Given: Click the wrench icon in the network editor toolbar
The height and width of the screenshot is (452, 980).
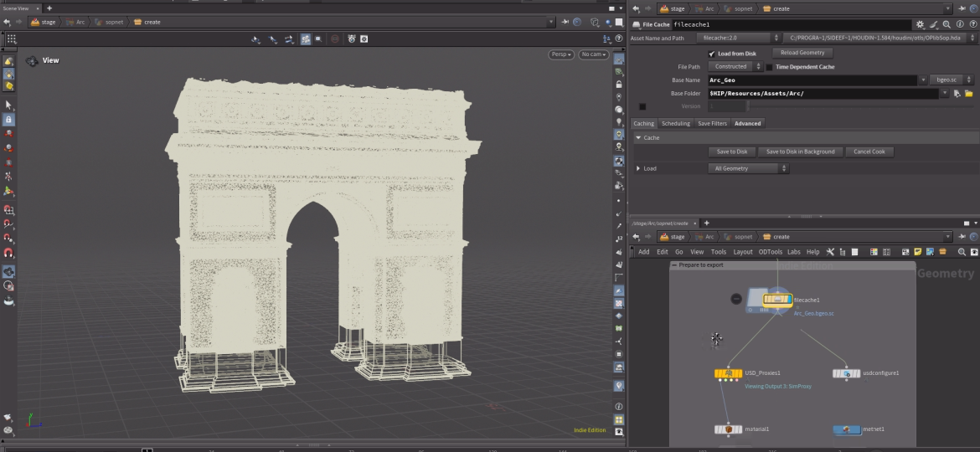Looking at the screenshot, I should (x=830, y=252).
